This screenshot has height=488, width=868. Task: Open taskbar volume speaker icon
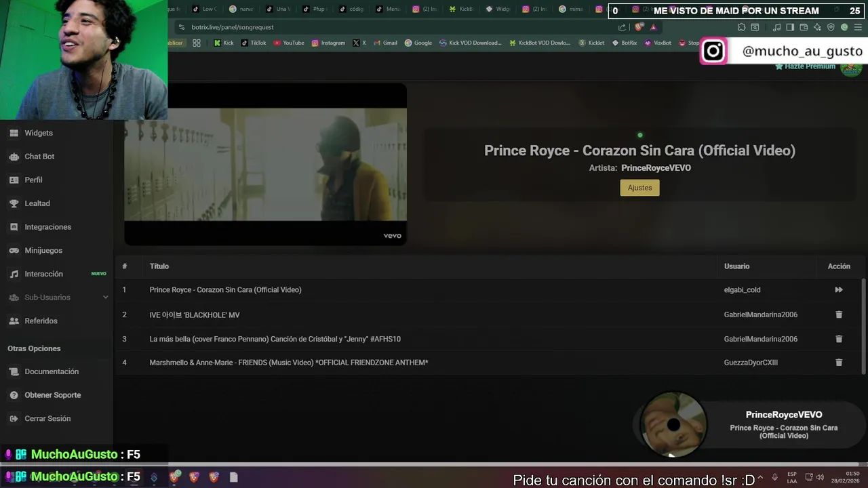pyautogui.click(x=820, y=477)
